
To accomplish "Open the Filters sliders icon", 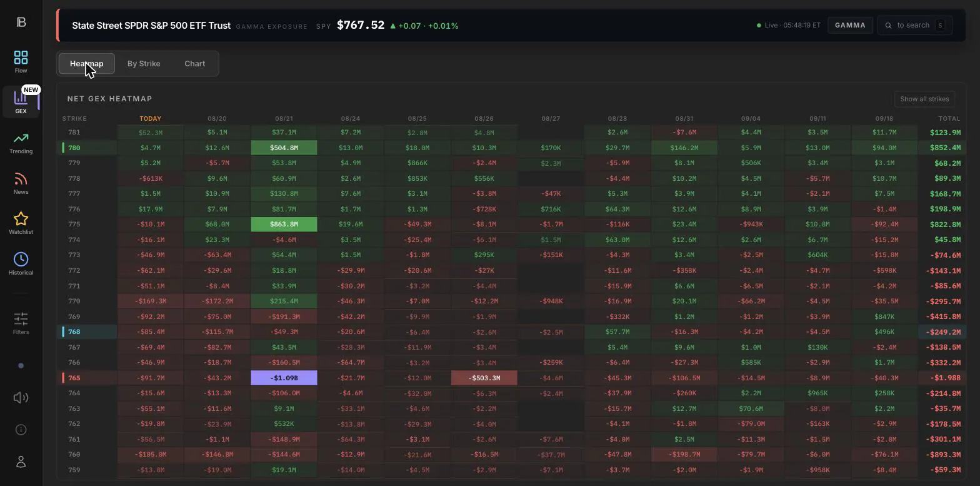I will coord(21,323).
